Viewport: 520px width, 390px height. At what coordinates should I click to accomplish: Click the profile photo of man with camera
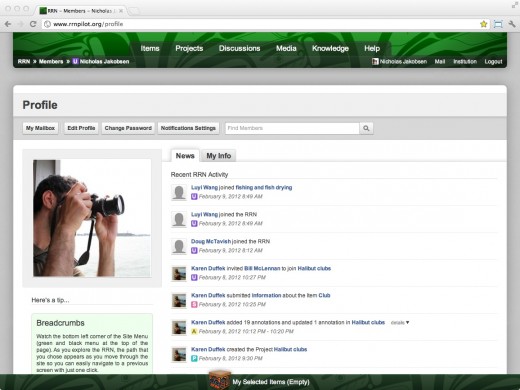tap(92, 218)
